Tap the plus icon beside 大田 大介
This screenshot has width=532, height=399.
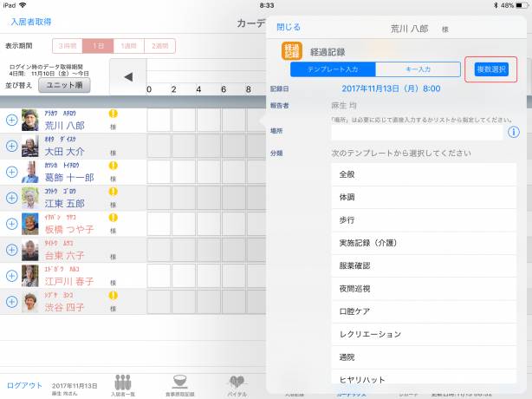click(12, 146)
